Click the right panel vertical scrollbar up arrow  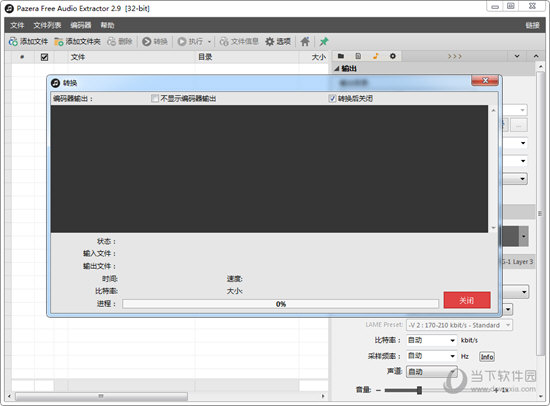pyautogui.click(x=541, y=66)
